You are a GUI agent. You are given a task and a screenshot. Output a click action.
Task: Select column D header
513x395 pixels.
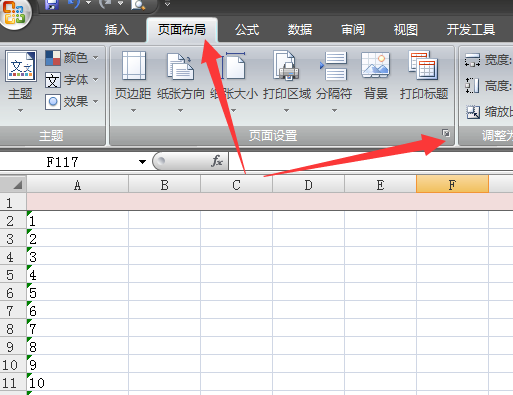[309, 185]
